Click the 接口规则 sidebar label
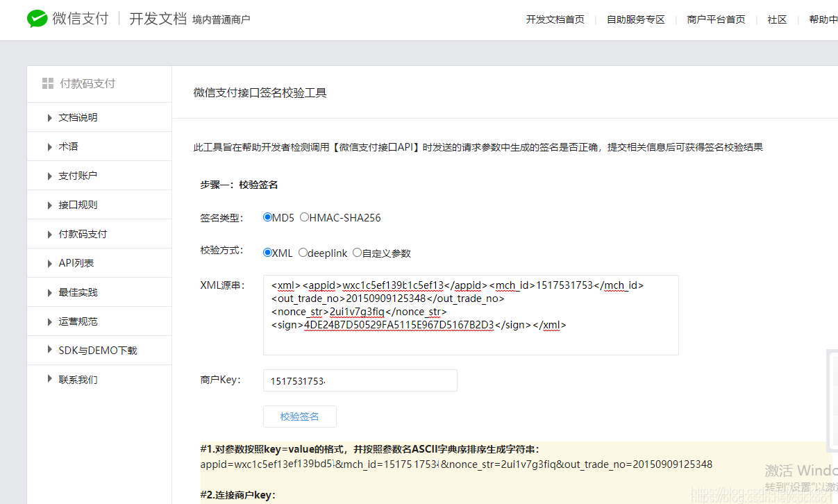This screenshot has width=838, height=504. click(78, 205)
